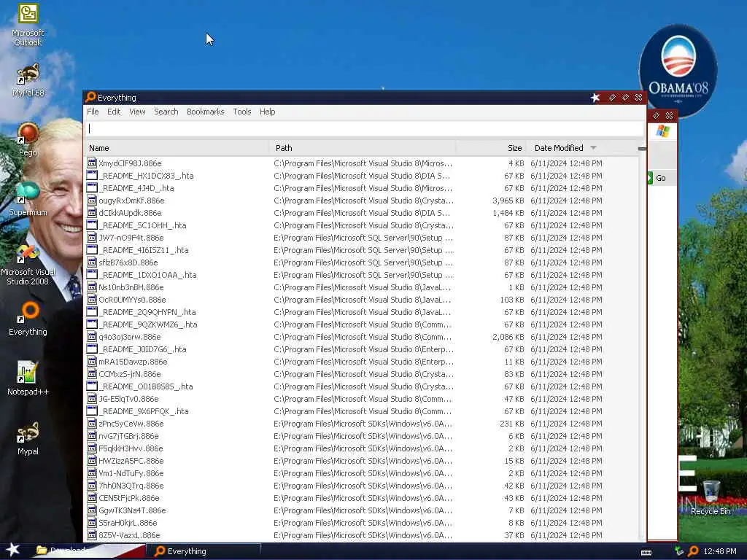Click the network tray icon

tap(679, 551)
